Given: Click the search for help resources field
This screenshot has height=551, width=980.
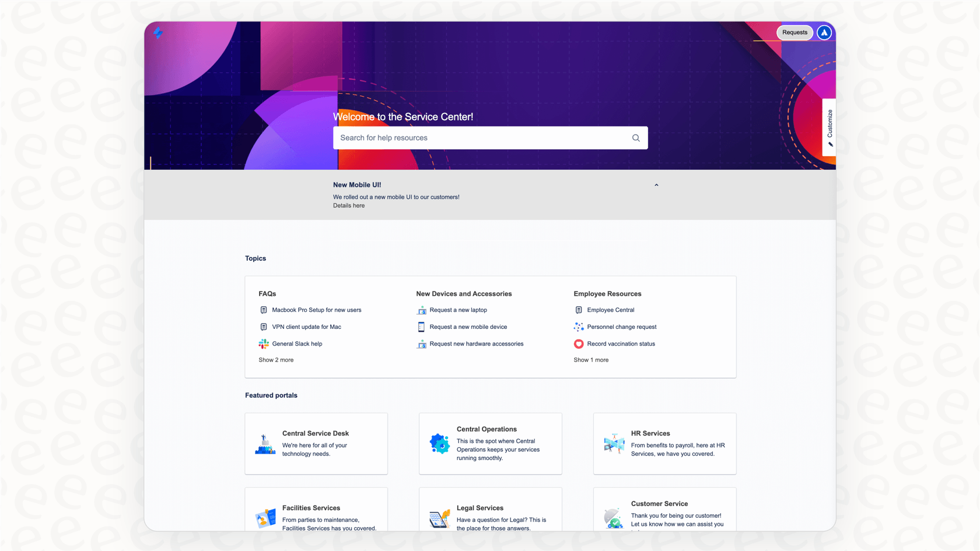Looking at the screenshot, I should coord(478,138).
